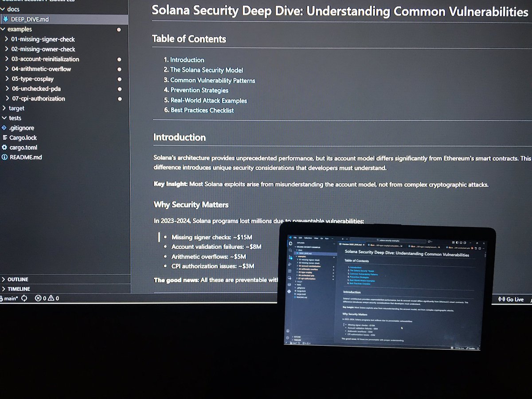The image size is (532, 399).
Task: Click the main* git branch in big monitor status bar
Action: pyautogui.click(x=10, y=299)
